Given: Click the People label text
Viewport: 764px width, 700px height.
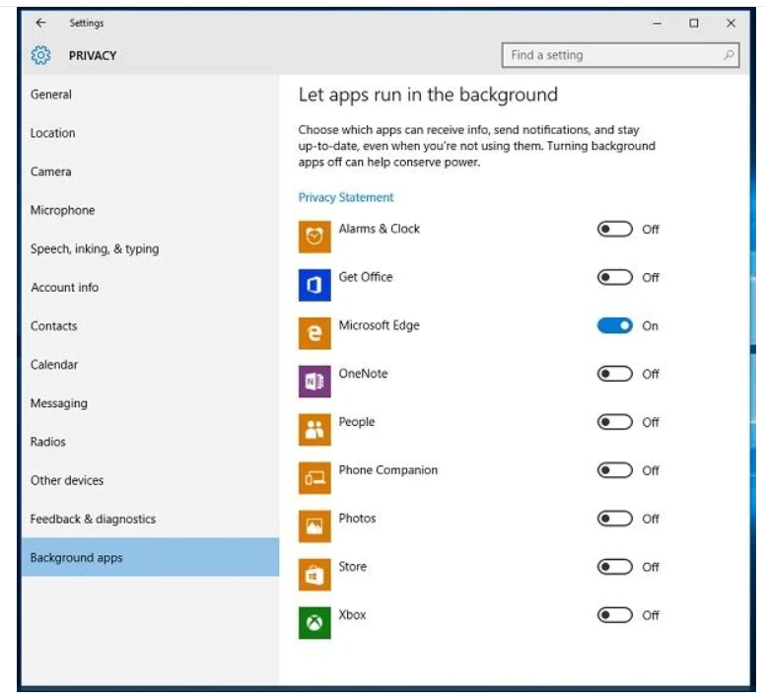Looking at the screenshot, I should coord(357,422).
